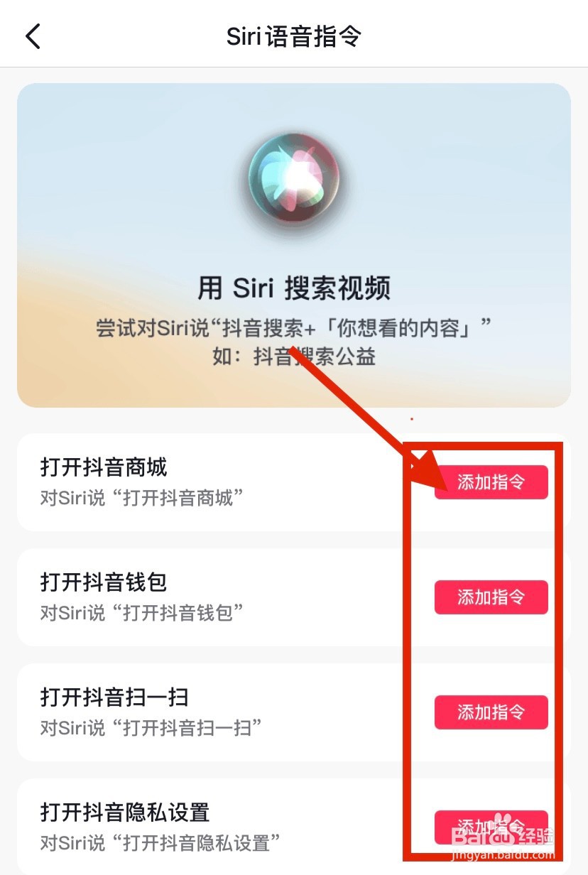The image size is (588, 875).
Task: Tap the example text "如：抖音搜索公益"
Action: [294, 356]
